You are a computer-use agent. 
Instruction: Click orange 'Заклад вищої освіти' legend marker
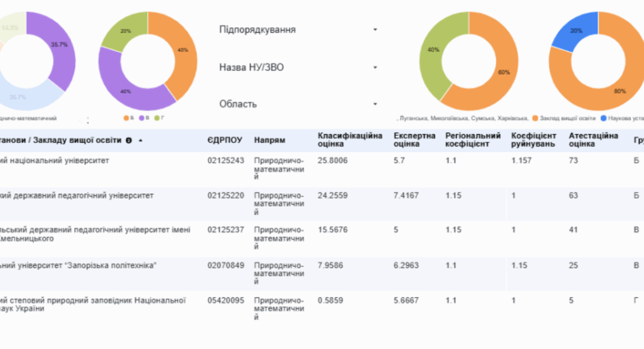[x=535, y=118]
